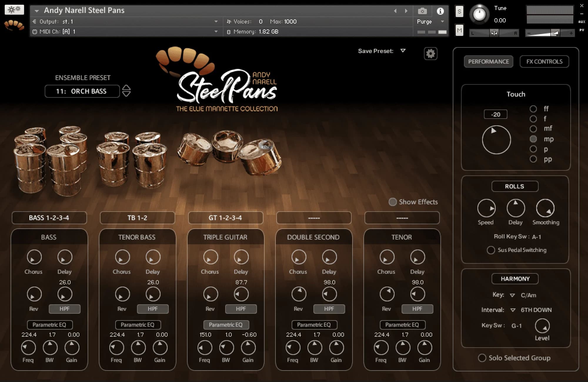Image resolution: width=588 pixels, height=382 pixels.
Task: Toggle Solo Selected Group
Action: tap(482, 358)
